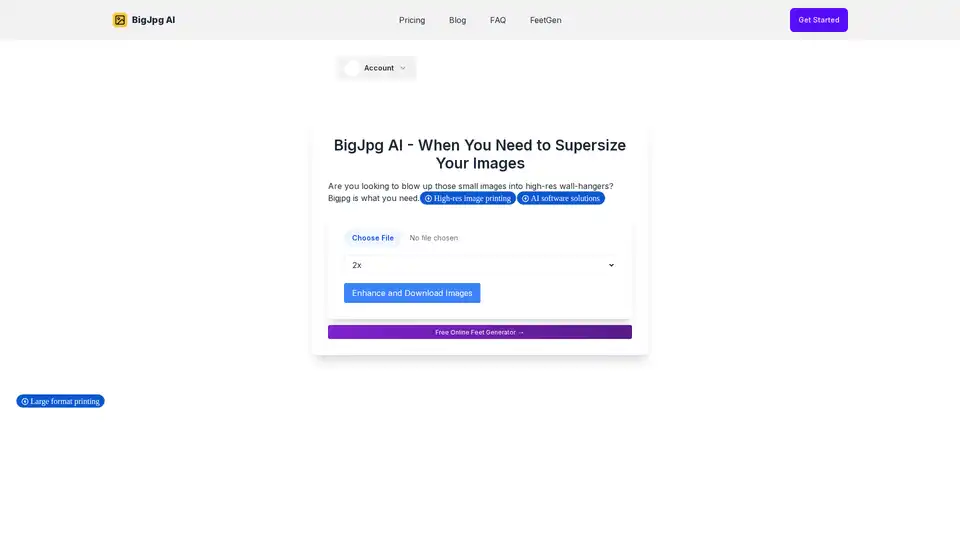Viewport: 960px width, 540px height.
Task: Navigate to FeetGen in the top menu
Action: (x=545, y=20)
